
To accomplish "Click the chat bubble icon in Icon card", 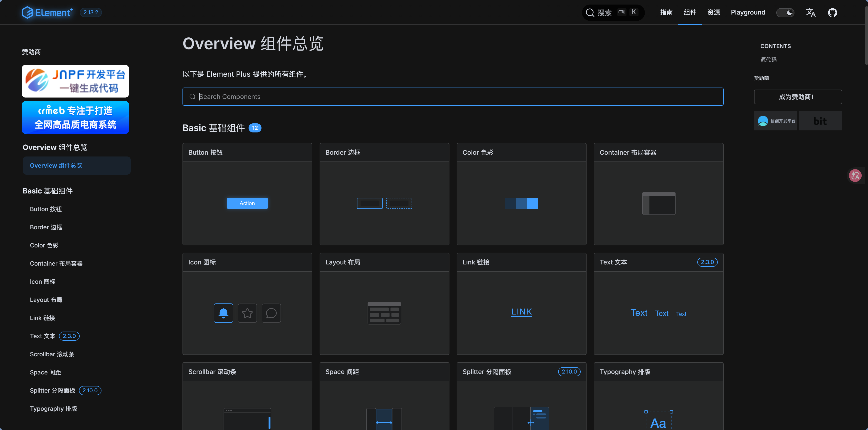I will tap(271, 313).
